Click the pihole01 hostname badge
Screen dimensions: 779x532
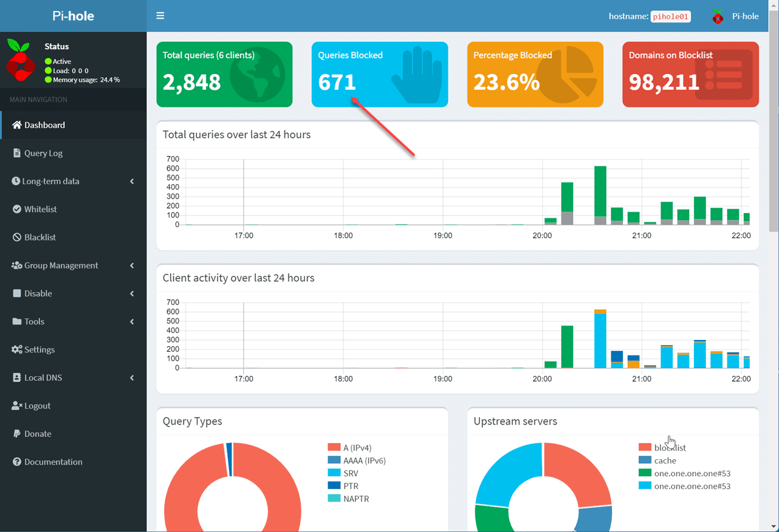(x=670, y=16)
